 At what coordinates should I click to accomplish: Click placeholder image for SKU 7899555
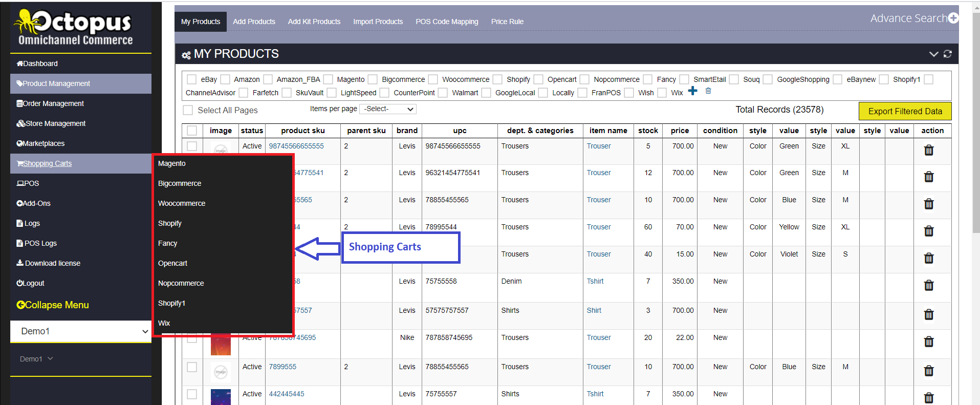tap(221, 372)
